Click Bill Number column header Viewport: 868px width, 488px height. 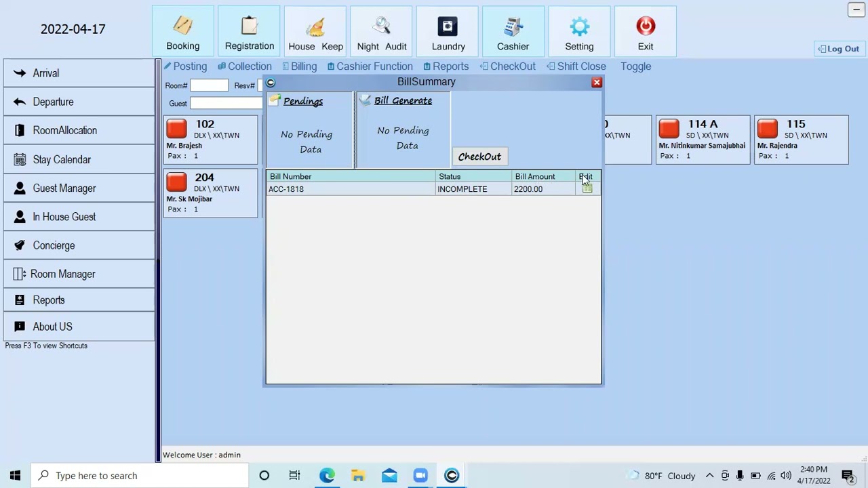pyautogui.click(x=351, y=177)
